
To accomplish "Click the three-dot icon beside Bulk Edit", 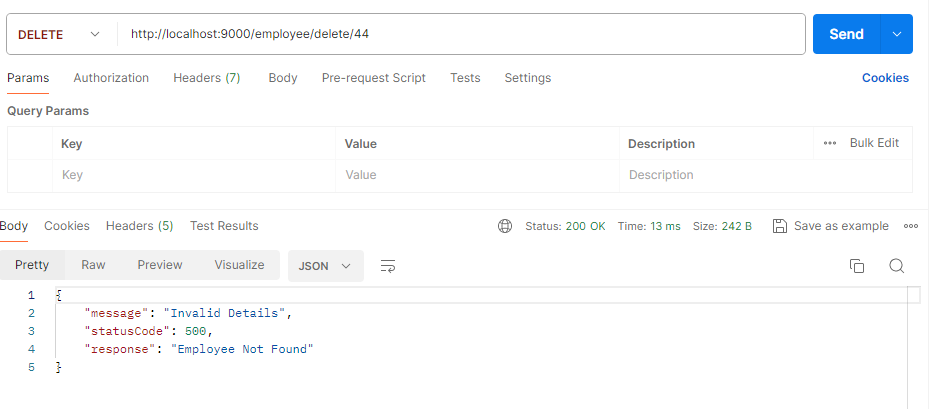I will click(x=830, y=143).
